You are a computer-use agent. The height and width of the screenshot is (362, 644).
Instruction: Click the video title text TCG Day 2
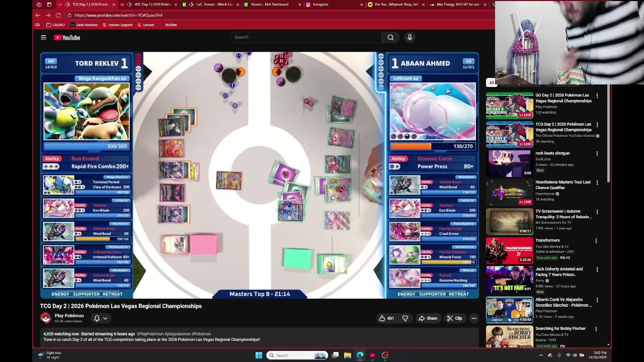coord(121,306)
